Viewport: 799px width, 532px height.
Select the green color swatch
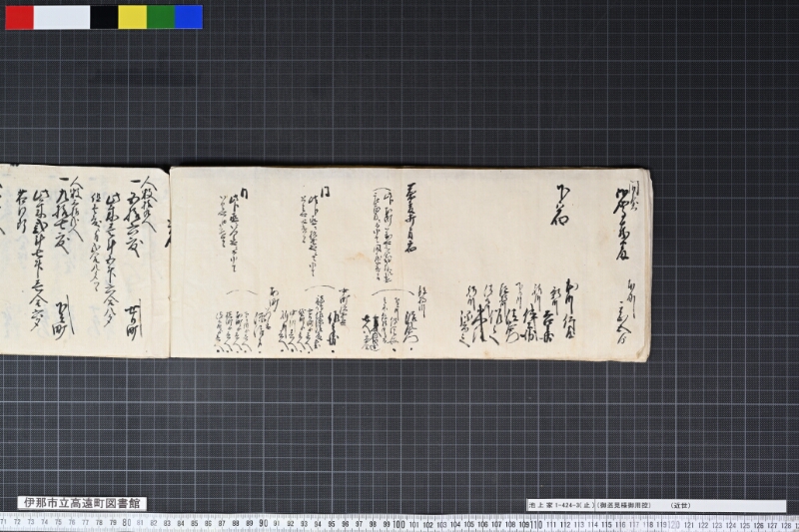(161, 17)
